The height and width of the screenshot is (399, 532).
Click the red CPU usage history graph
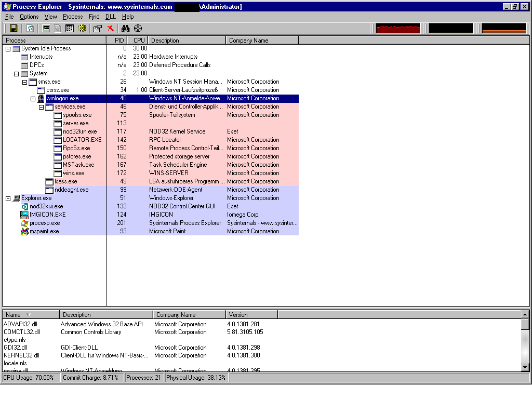click(398, 29)
